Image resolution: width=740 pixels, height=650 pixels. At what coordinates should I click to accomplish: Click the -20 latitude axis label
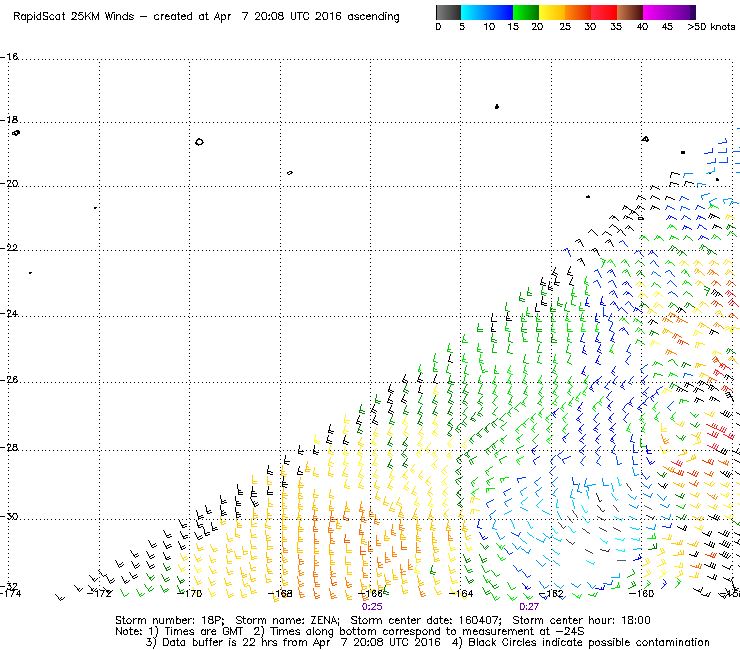click(x=9, y=184)
